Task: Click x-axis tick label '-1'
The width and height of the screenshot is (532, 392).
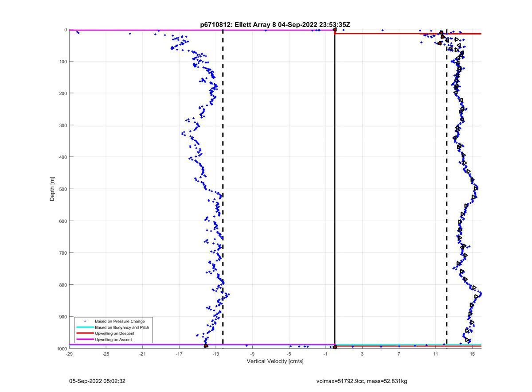Action: tap(325, 354)
